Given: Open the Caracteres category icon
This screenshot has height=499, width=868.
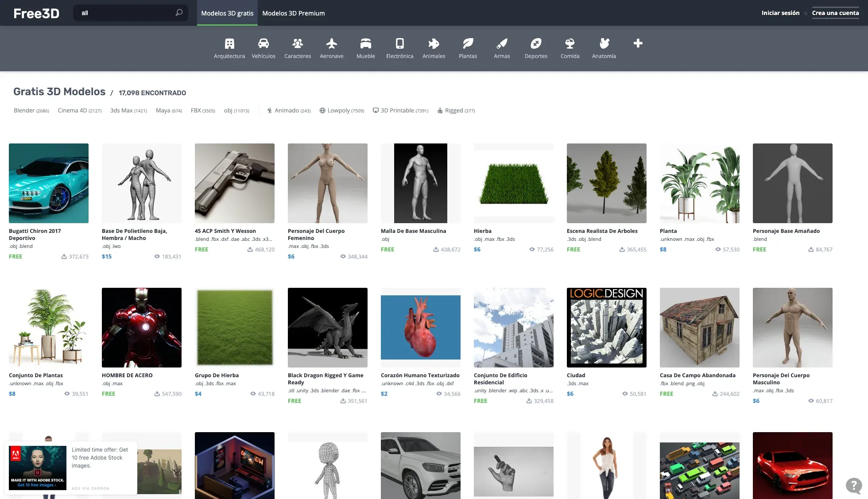Looking at the screenshot, I should coord(298,43).
